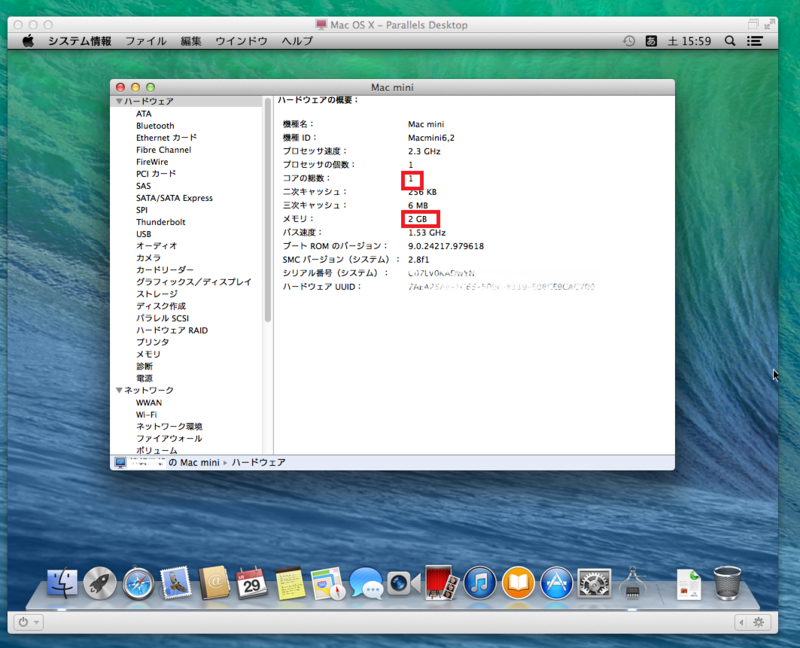800x648 pixels.
Task: Open Photo Booth red curtain icon
Action: pos(441,583)
